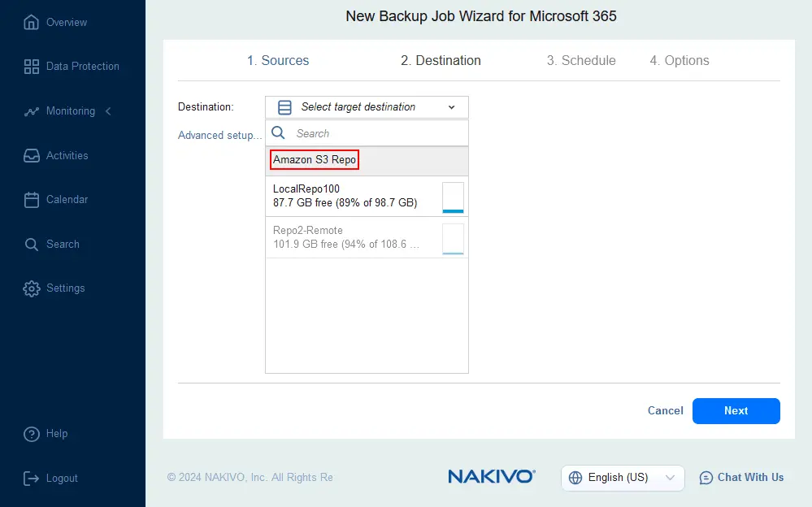Image resolution: width=812 pixels, height=507 pixels.
Task: Click the Calendar icon in sidebar
Action: click(x=31, y=199)
